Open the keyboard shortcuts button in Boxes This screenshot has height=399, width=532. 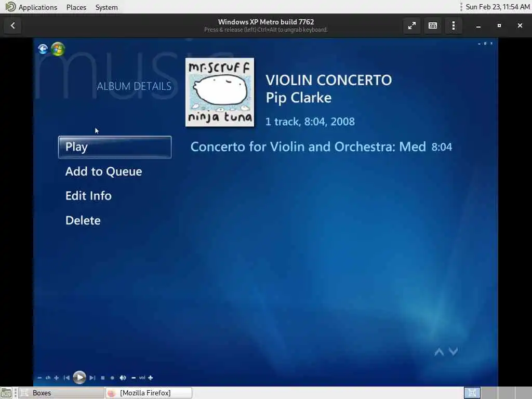click(x=433, y=26)
